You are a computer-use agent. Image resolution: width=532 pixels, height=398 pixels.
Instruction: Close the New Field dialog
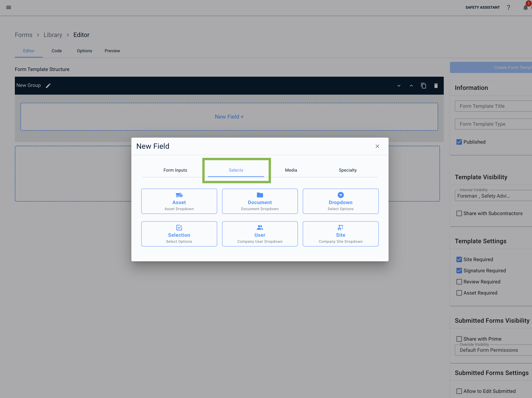click(x=377, y=146)
